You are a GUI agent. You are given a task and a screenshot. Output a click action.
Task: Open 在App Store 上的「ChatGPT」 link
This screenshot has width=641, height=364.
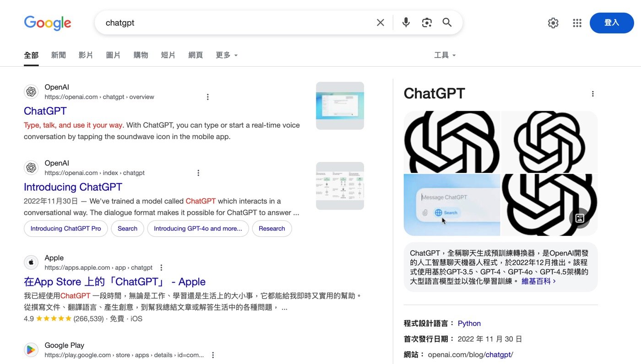click(114, 282)
